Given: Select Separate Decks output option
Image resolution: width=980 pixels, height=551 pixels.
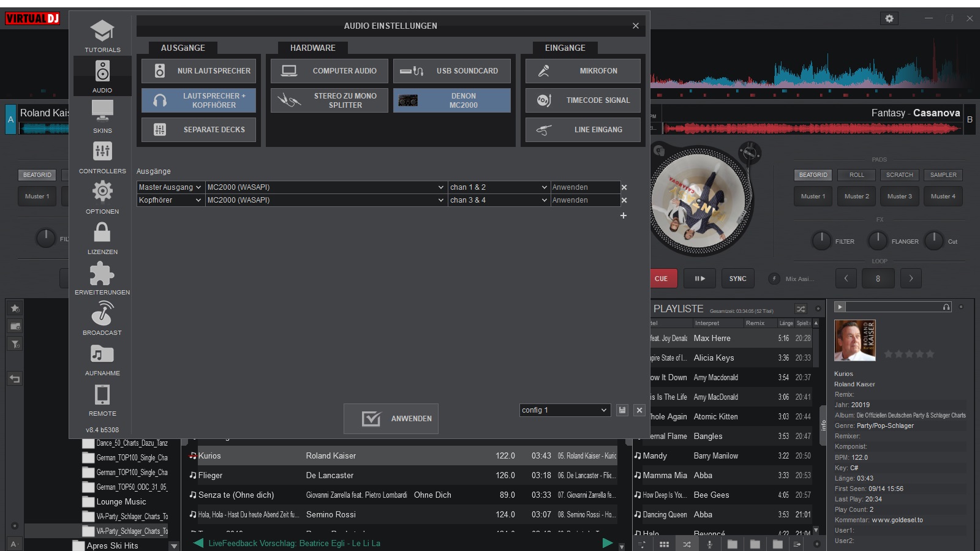Looking at the screenshot, I should coord(198,130).
